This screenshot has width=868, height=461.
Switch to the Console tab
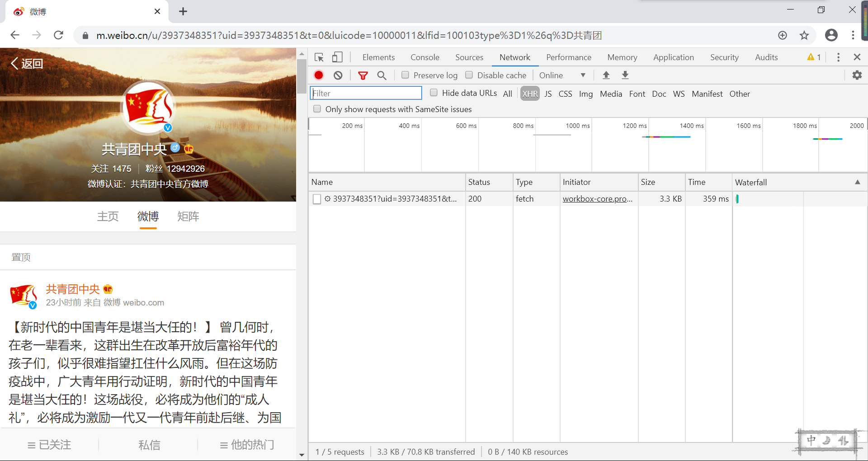[425, 57]
